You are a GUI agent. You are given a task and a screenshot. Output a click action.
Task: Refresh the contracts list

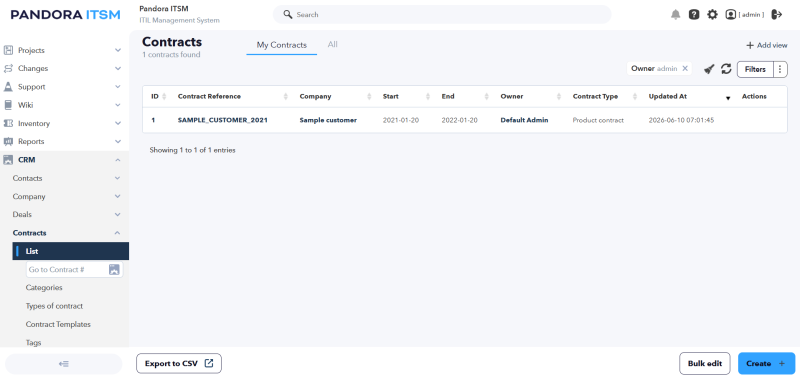pos(726,69)
